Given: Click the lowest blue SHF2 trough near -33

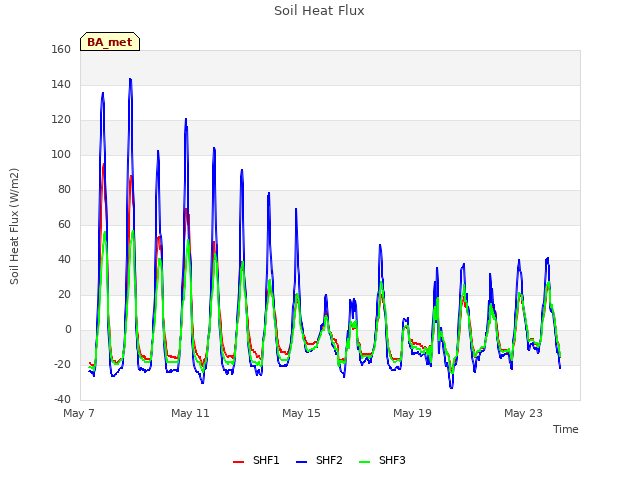Looking at the screenshot, I should 451,388.
